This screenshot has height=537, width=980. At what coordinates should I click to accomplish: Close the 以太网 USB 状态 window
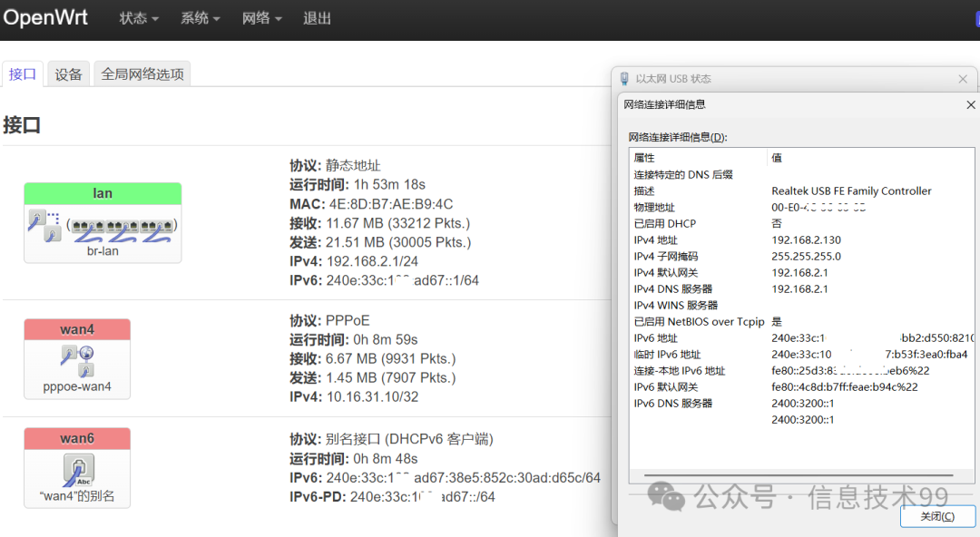click(963, 79)
